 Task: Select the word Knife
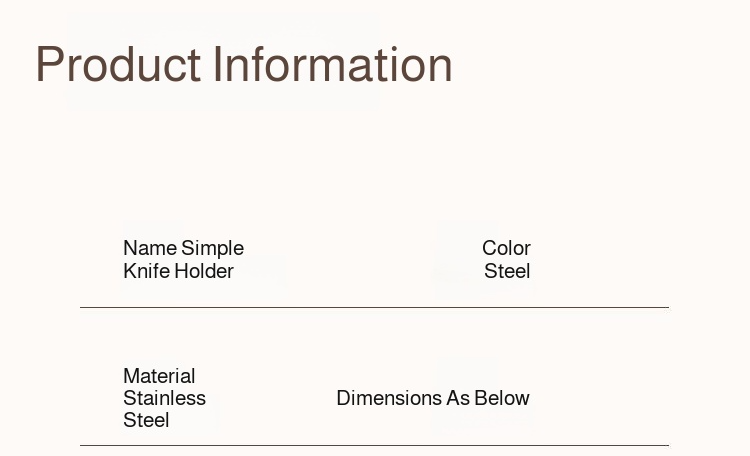147,271
